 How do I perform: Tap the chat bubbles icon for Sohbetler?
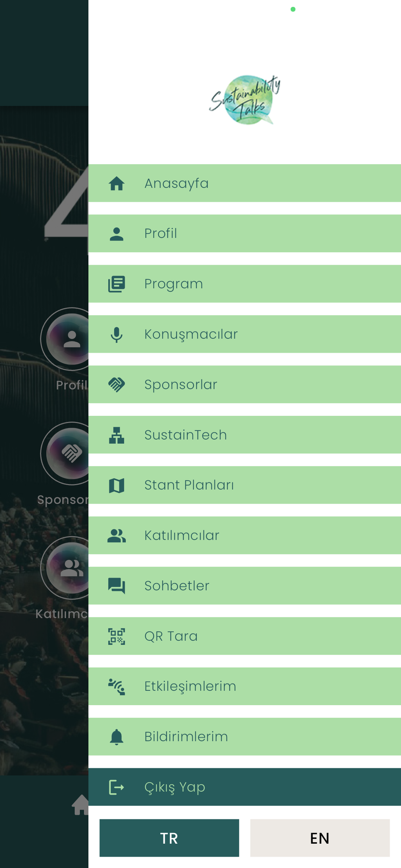tap(117, 586)
